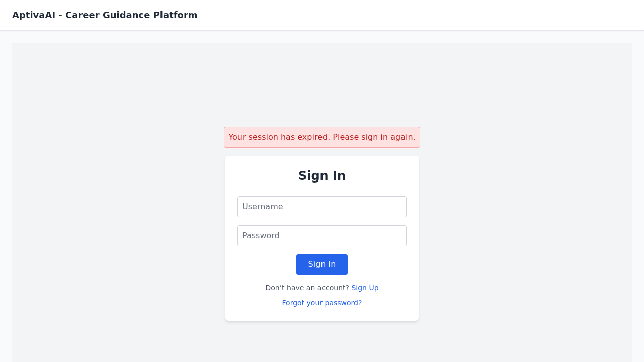Activate the text field labeled Username
This screenshot has height=362, width=644.
tap(322, 207)
